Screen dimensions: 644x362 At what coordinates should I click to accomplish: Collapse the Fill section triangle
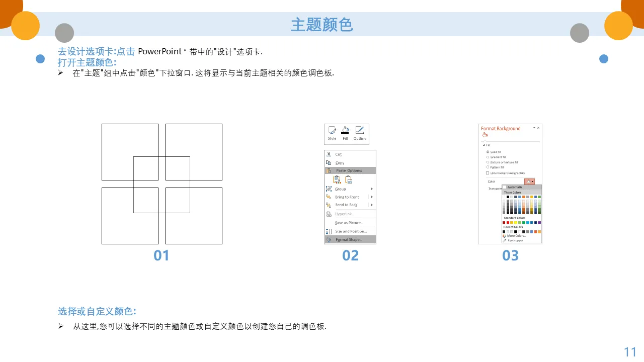click(484, 145)
